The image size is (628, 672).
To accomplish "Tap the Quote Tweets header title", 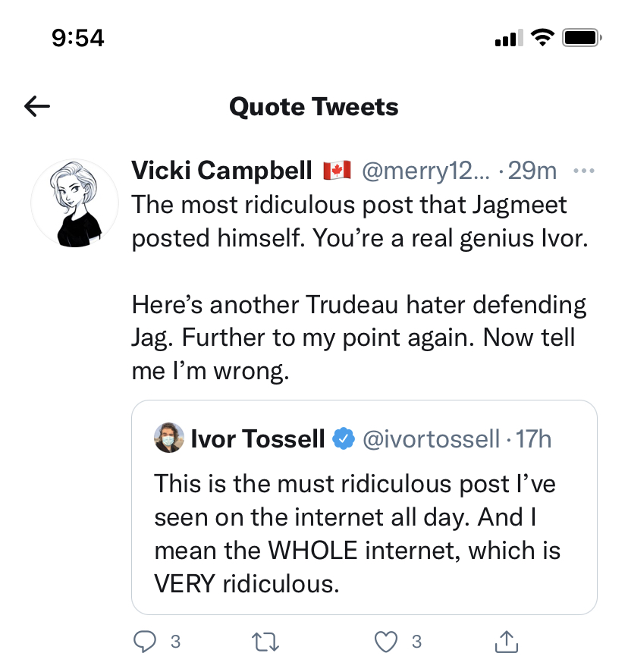I will point(313,107).
